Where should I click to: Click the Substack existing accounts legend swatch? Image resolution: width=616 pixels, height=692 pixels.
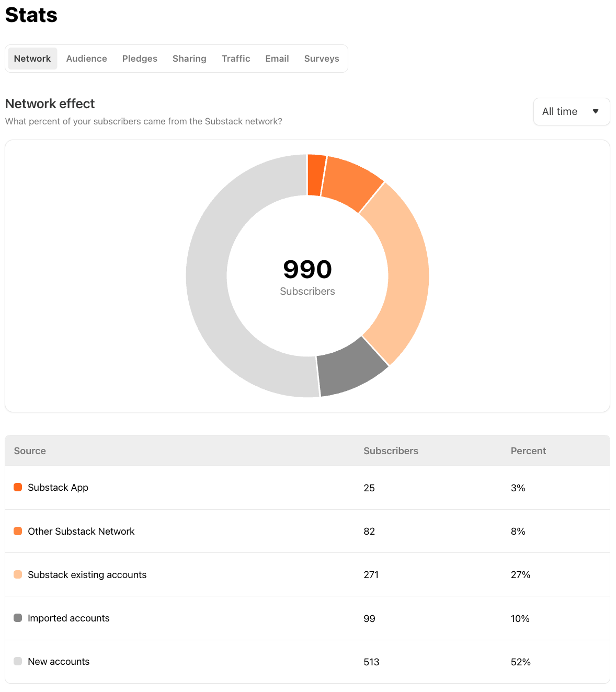[x=18, y=574]
